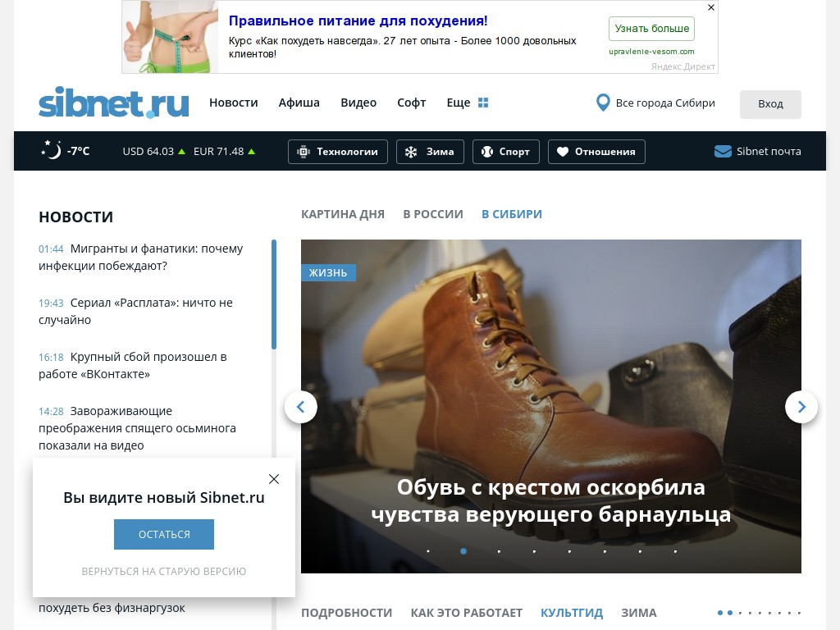
Task: Switch to КАРТИНА ДНЯ tab
Action: pos(343,214)
